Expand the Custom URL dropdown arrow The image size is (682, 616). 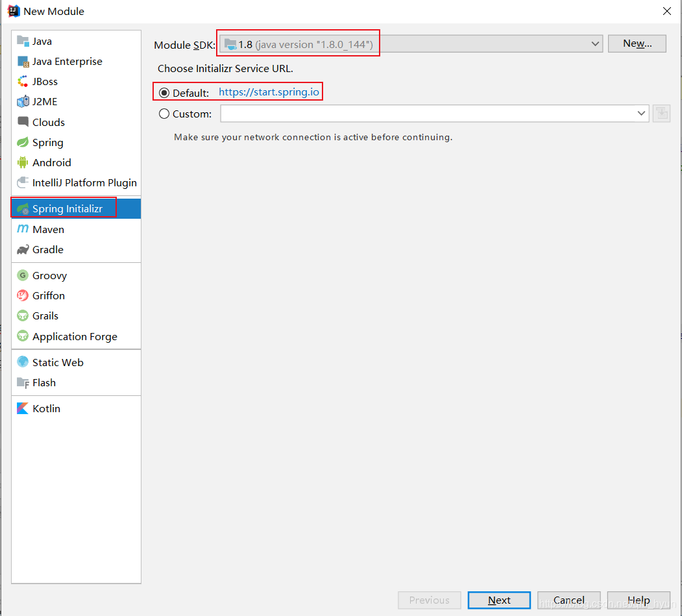641,114
